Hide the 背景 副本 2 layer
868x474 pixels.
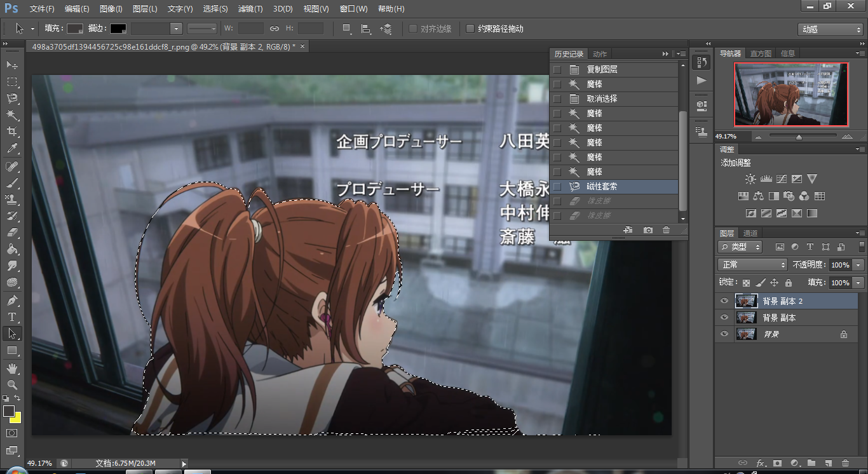(724, 301)
